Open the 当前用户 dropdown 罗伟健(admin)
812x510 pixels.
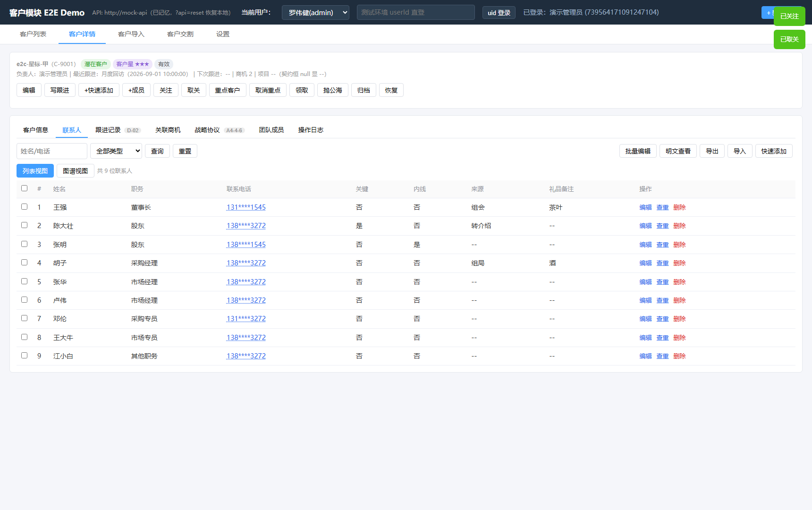pyautogui.click(x=315, y=12)
